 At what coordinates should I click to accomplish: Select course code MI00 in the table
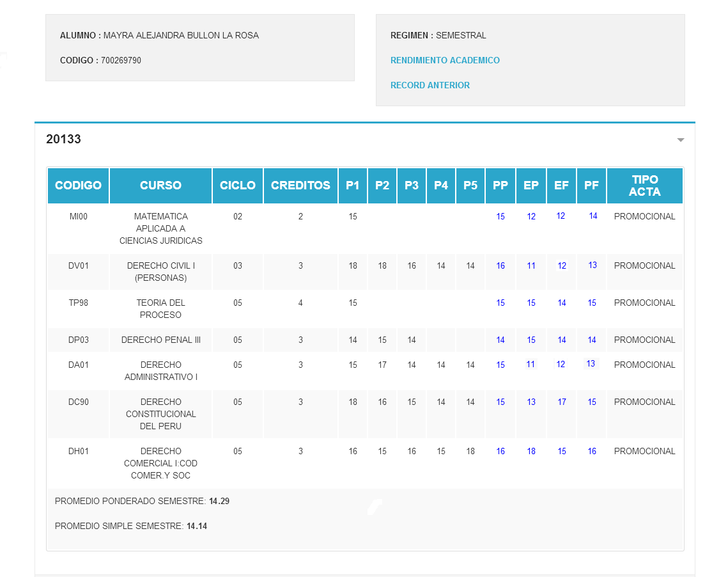pyautogui.click(x=78, y=216)
